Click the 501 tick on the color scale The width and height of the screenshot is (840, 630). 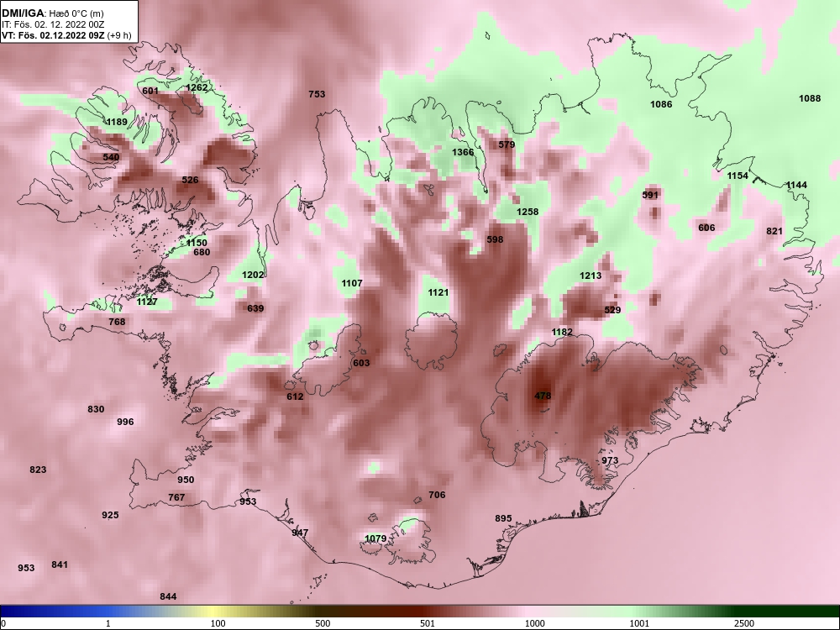(x=427, y=623)
